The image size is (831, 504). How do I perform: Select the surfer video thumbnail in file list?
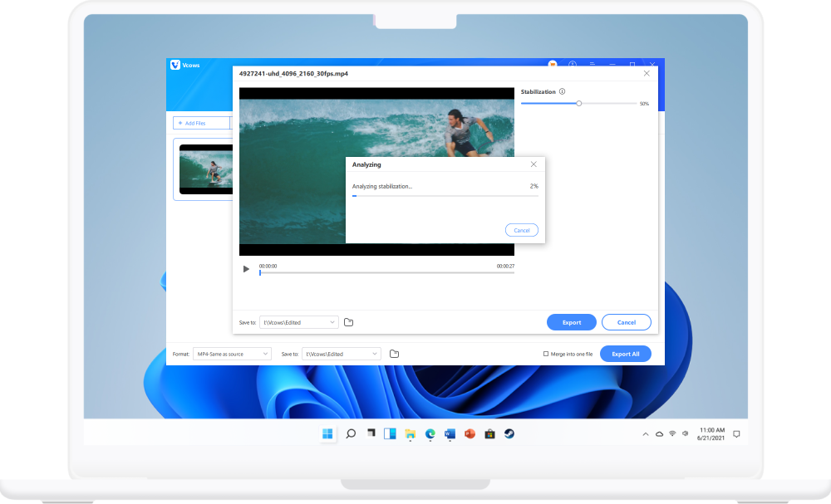(x=205, y=169)
